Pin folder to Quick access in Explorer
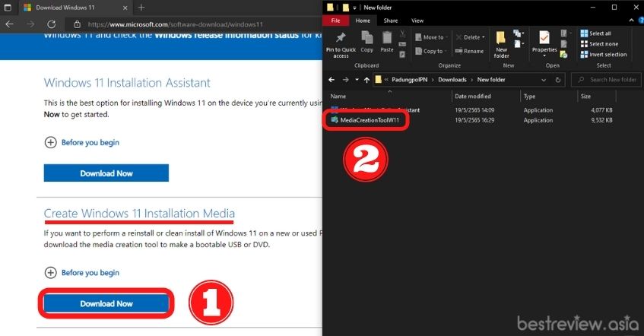 [x=341, y=44]
